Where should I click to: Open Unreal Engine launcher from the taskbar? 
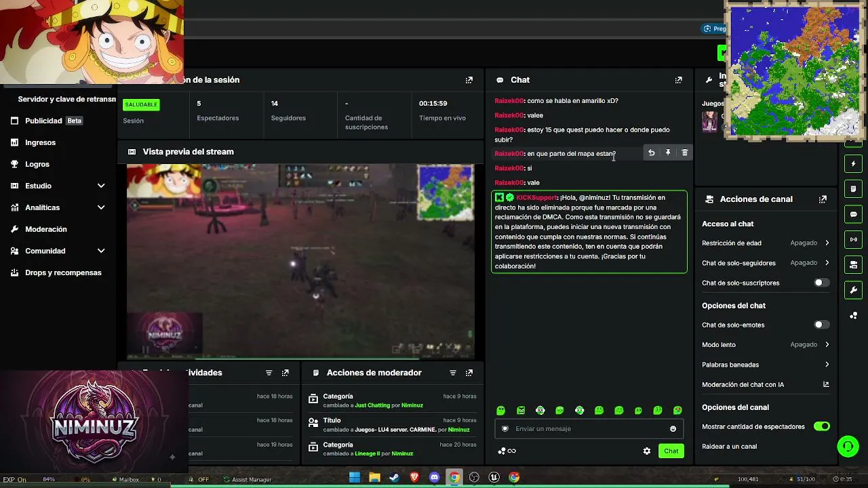click(x=494, y=477)
